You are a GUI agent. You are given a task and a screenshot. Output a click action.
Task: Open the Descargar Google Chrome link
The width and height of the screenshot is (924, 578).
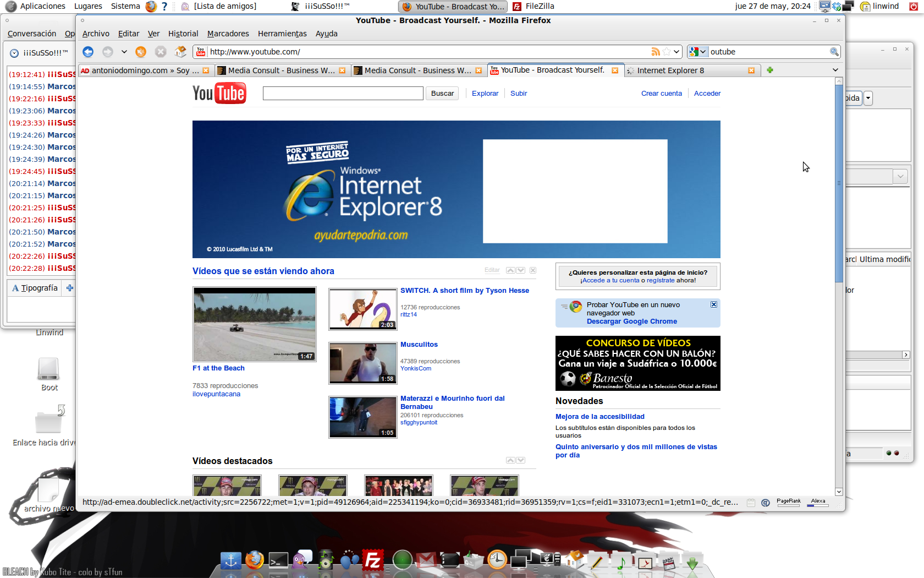pos(631,321)
